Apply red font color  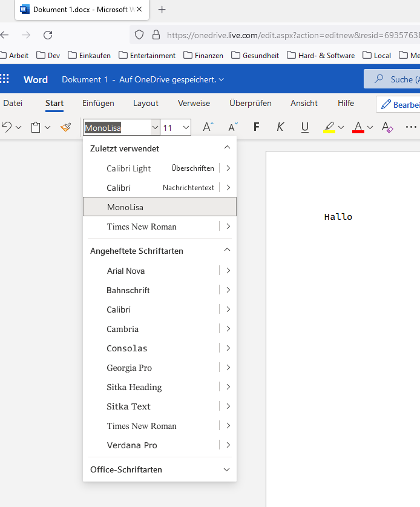[358, 127]
